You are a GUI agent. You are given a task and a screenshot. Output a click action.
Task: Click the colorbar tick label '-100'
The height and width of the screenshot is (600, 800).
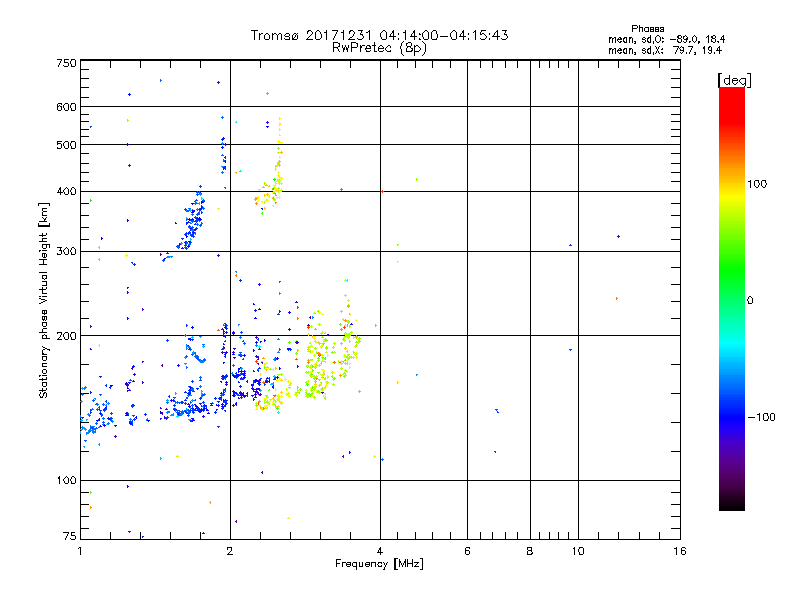pos(761,417)
